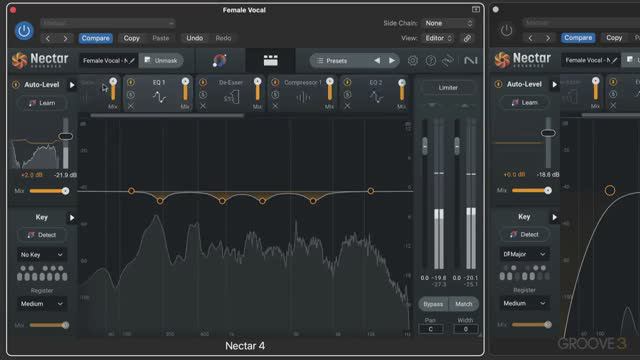
Task: Solo the De-Esser module
Action: [203, 95]
